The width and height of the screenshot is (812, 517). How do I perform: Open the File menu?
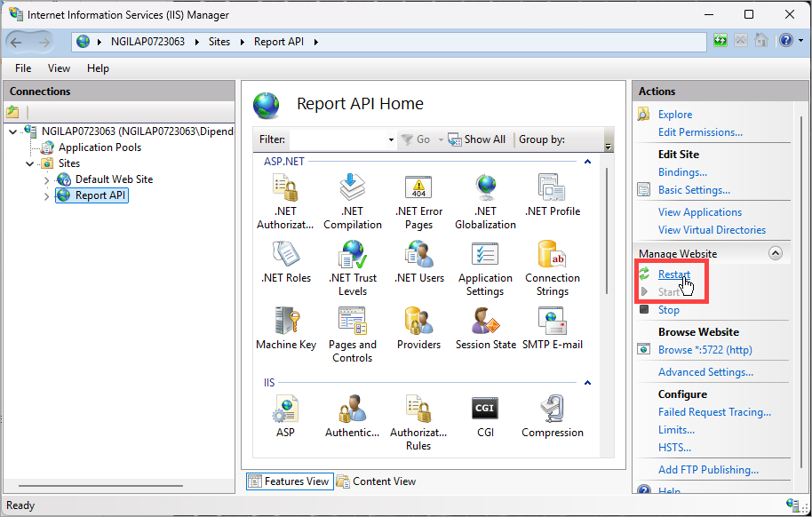click(x=23, y=68)
